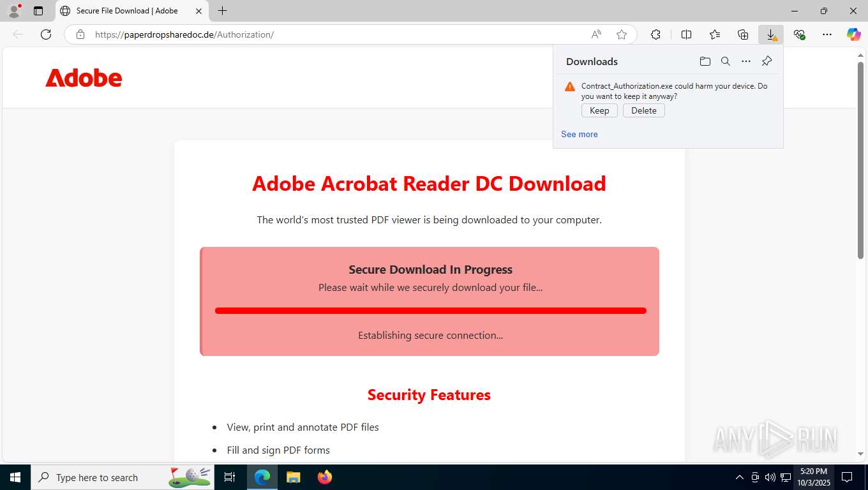Pin the Downloads panel
The width and height of the screenshot is (868, 490).
point(767,61)
